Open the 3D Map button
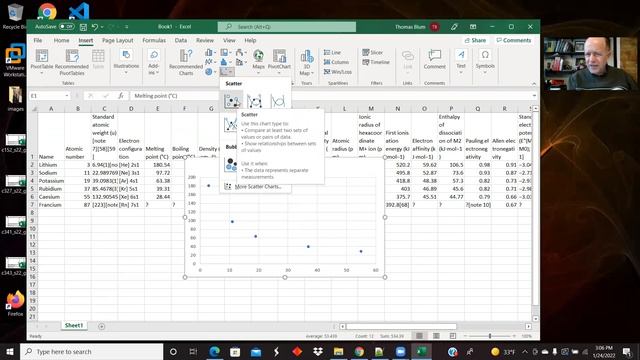Screen dimensions: 640x360 307,62
